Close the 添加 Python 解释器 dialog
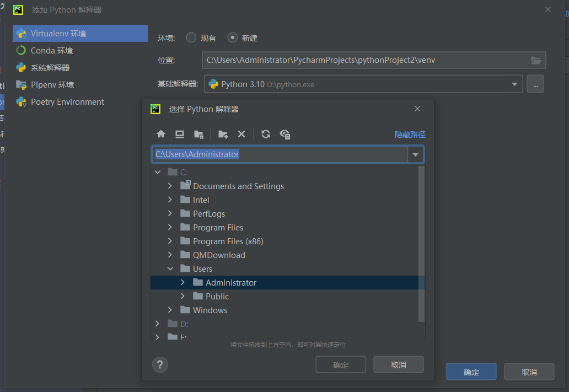Image resolution: width=569 pixels, height=392 pixels. pyautogui.click(x=548, y=9)
